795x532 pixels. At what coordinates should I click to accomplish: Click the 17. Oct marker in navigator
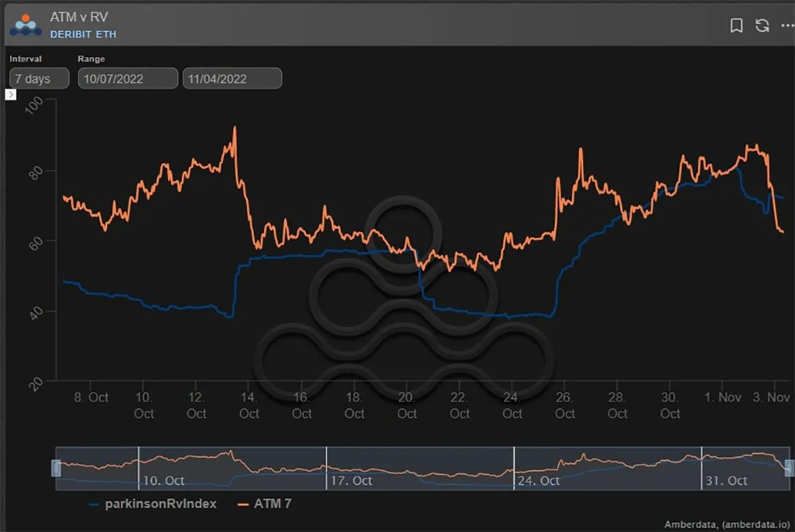(x=351, y=481)
